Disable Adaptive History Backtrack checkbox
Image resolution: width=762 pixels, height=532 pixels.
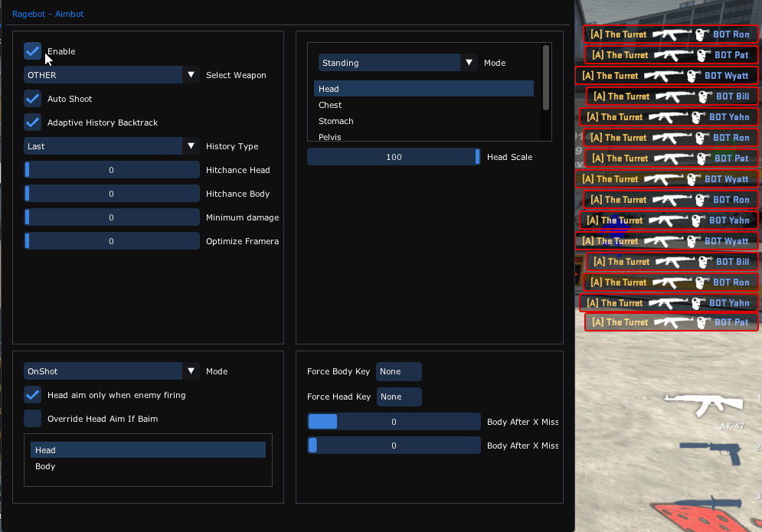[x=33, y=122]
